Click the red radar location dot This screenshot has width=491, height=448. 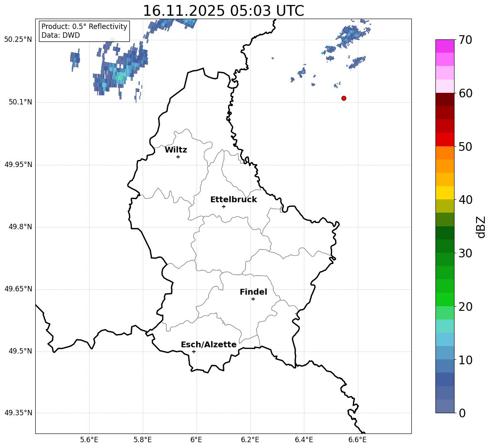point(344,98)
